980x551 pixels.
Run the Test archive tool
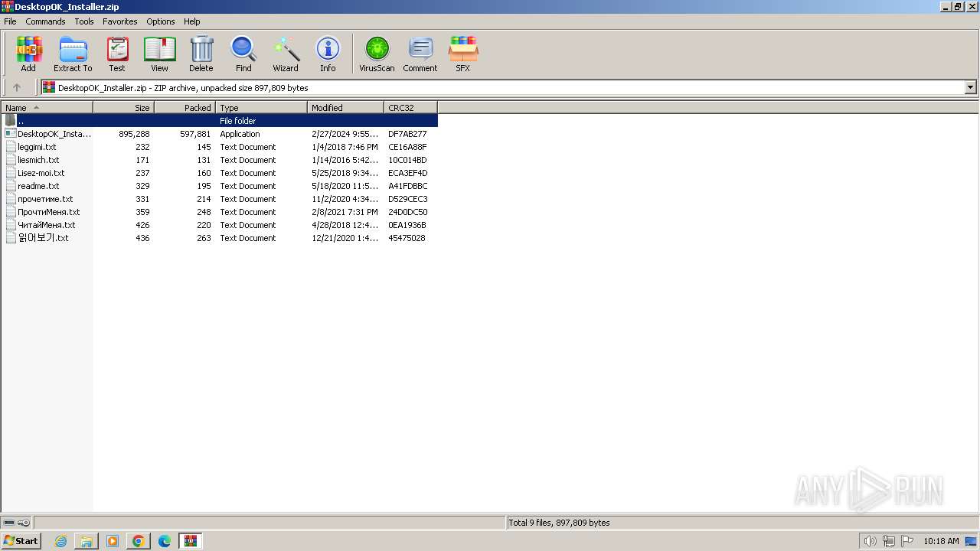tap(117, 54)
